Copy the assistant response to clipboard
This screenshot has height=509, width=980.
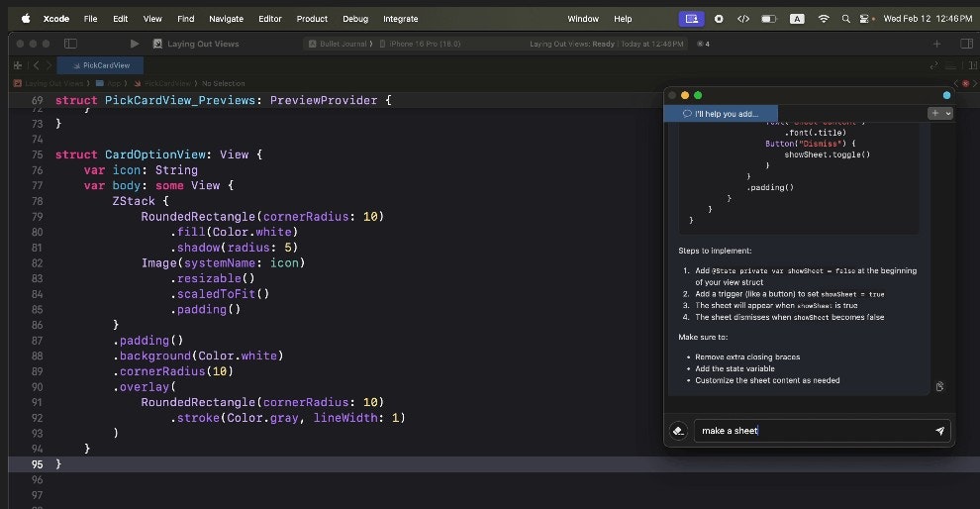939,386
